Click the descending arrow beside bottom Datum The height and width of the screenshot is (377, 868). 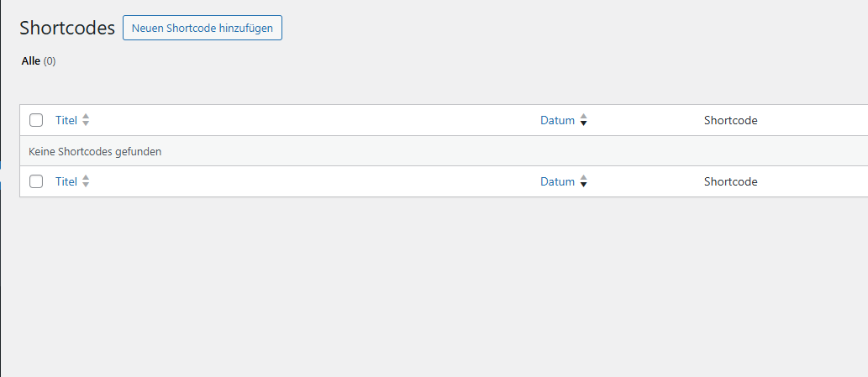click(584, 186)
